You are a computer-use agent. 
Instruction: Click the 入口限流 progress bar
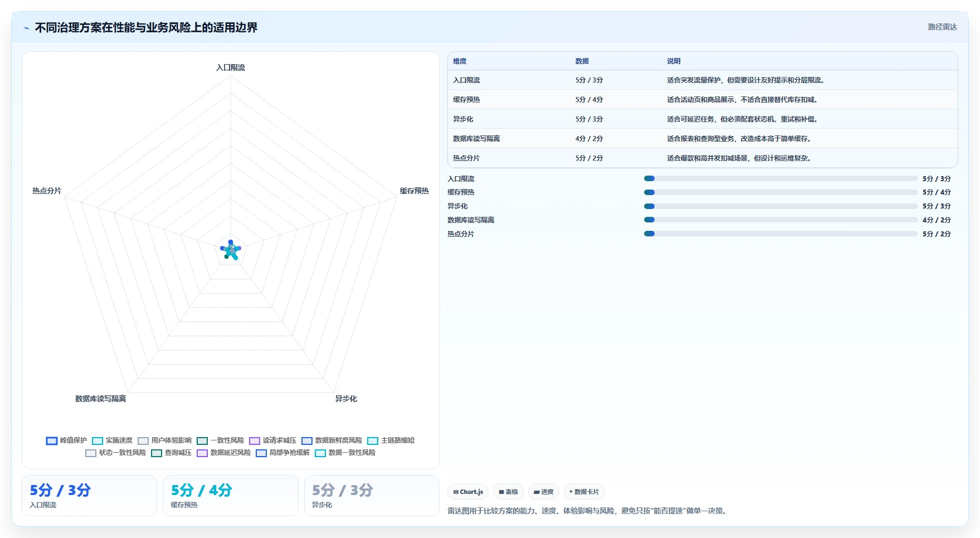(781, 178)
